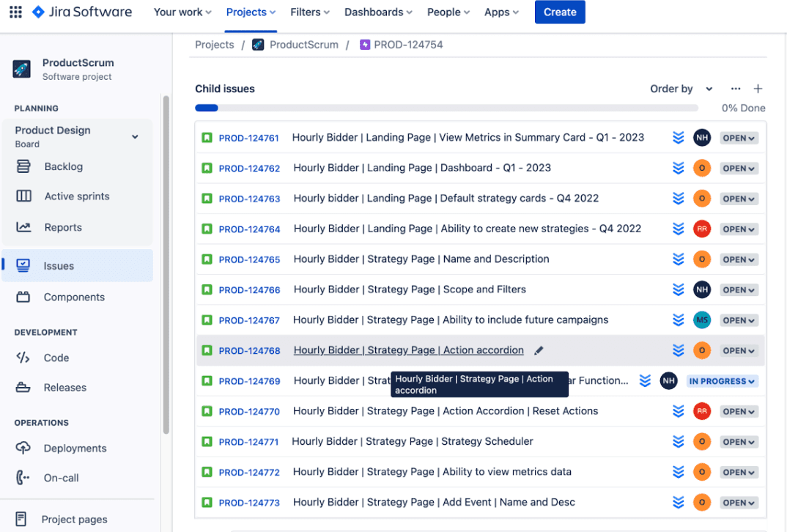The image size is (787, 532).
Task: Click the Create button
Action: click(560, 12)
